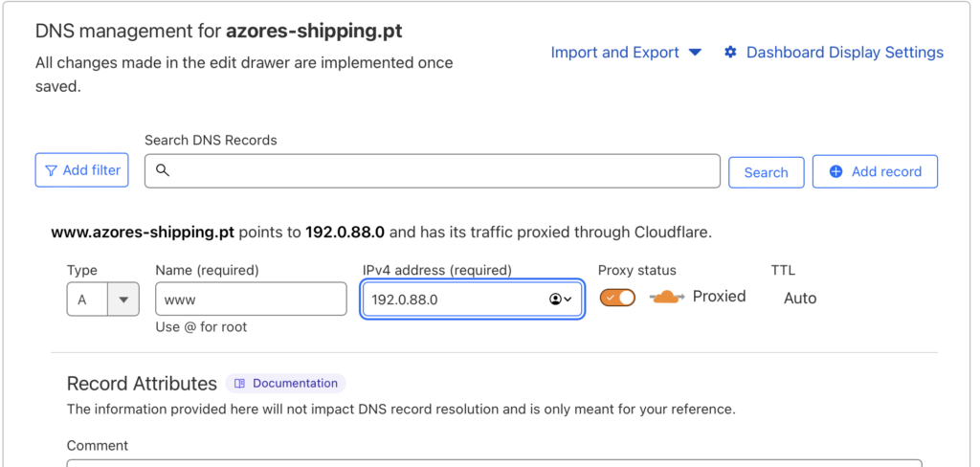This screenshot has height=467, width=980.
Task: Click the funnel icon in Add filter
Action: [52, 170]
